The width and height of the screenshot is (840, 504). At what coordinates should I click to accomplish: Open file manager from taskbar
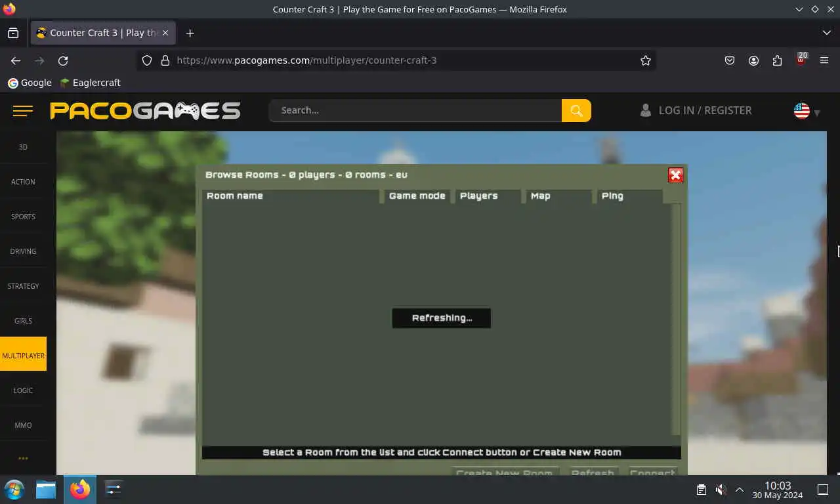pyautogui.click(x=46, y=490)
